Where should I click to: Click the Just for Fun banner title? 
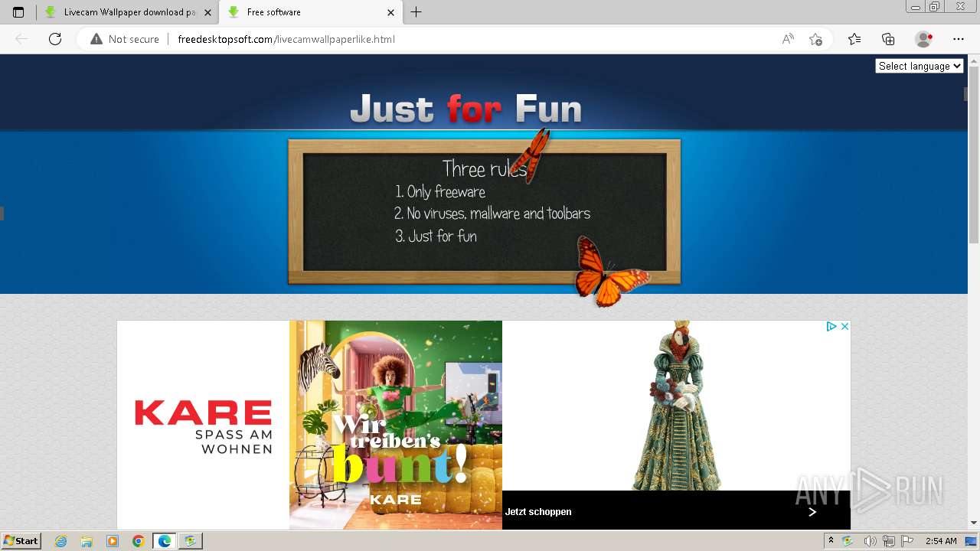tap(465, 109)
